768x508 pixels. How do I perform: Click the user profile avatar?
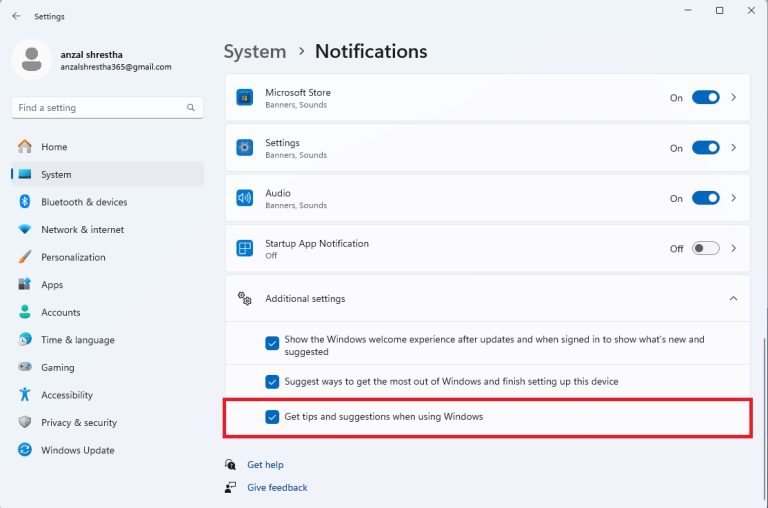pos(32,59)
